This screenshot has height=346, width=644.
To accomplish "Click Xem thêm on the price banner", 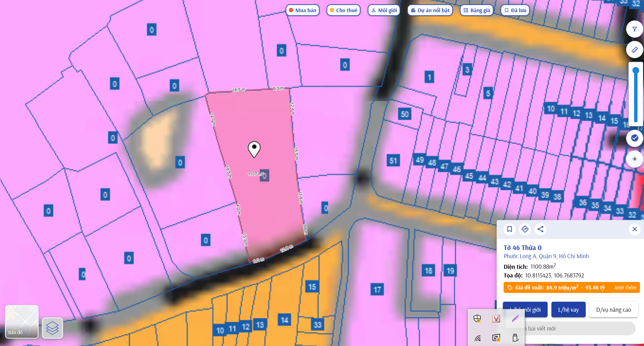I will coord(625,287).
